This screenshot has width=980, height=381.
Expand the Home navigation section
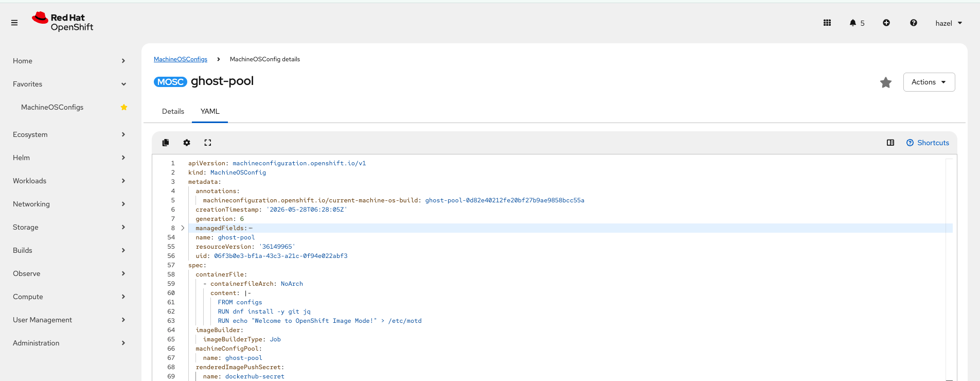click(69, 61)
